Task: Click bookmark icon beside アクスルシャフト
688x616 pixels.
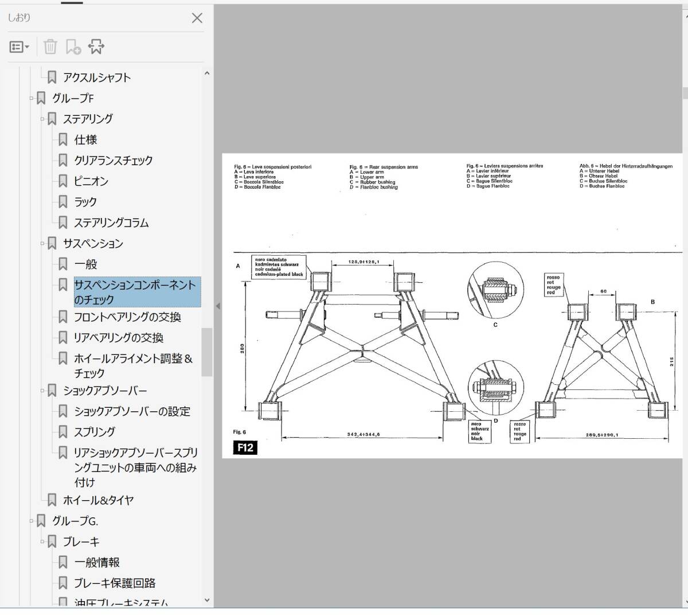Action: [x=52, y=77]
